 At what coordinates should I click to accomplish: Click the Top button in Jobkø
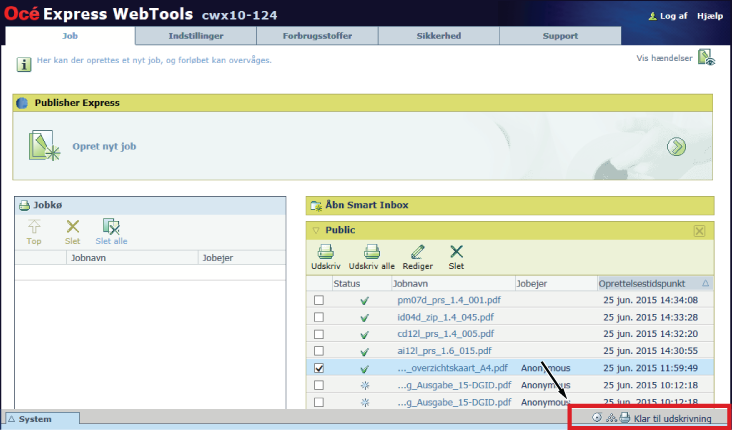click(x=34, y=233)
